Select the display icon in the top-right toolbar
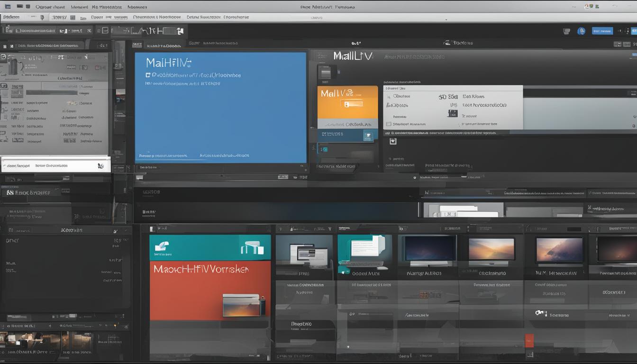 (566, 31)
